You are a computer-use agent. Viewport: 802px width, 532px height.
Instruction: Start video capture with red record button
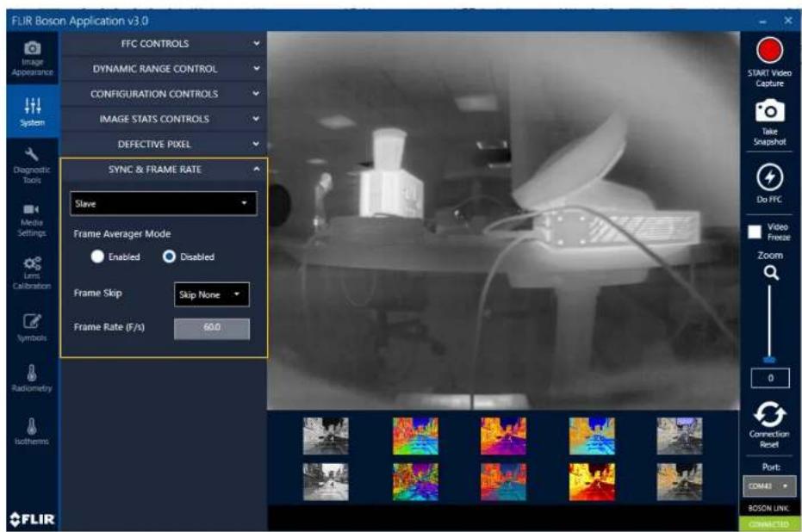click(769, 51)
